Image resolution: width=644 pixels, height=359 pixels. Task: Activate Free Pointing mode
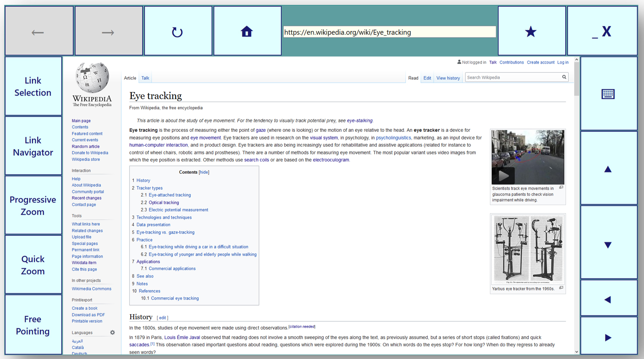click(x=33, y=325)
